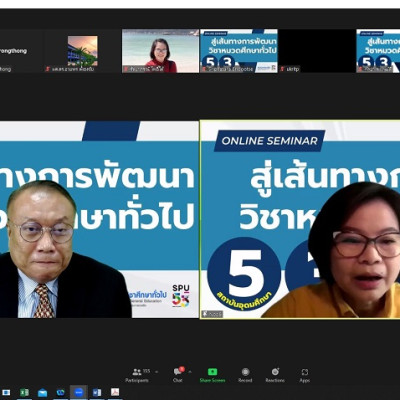Open Excel from the taskbar
The width and height of the screenshot is (400, 400).
[24, 392]
